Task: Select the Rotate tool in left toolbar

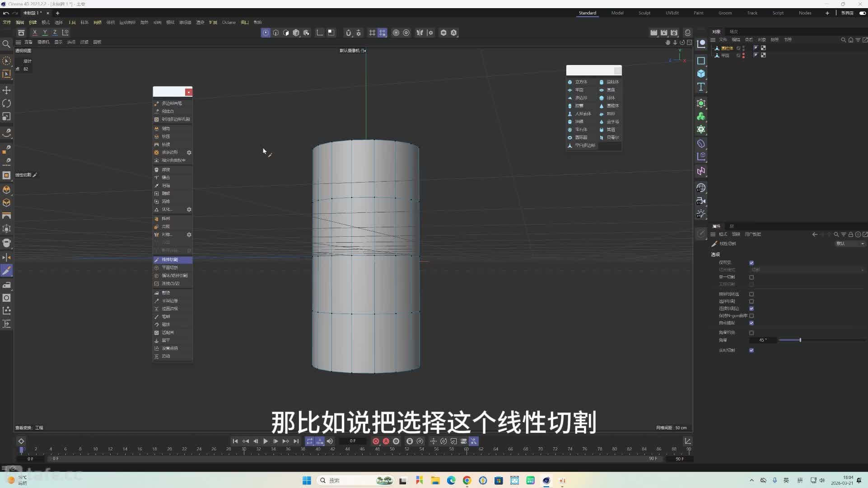Action: click(6, 103)
